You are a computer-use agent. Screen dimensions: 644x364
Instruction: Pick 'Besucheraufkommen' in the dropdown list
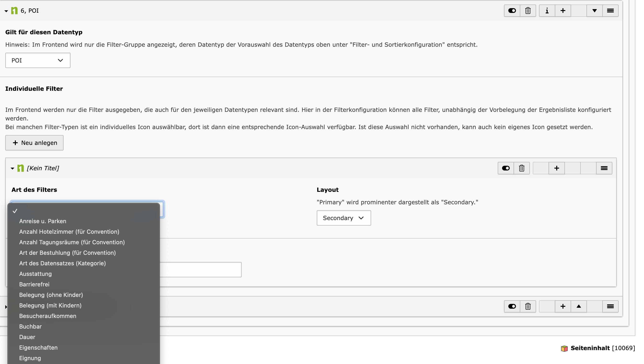tap(47, 316)
